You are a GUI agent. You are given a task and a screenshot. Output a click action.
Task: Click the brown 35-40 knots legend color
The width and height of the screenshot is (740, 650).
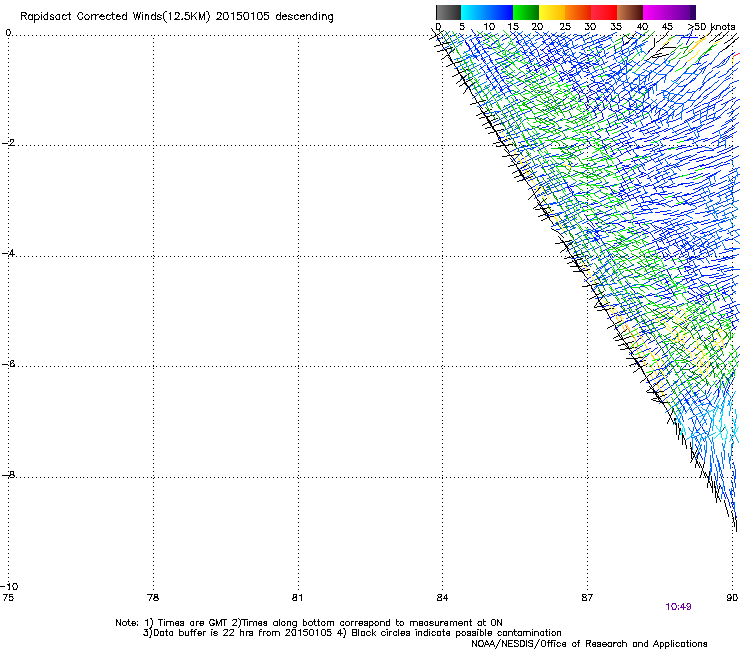(630, 12)
